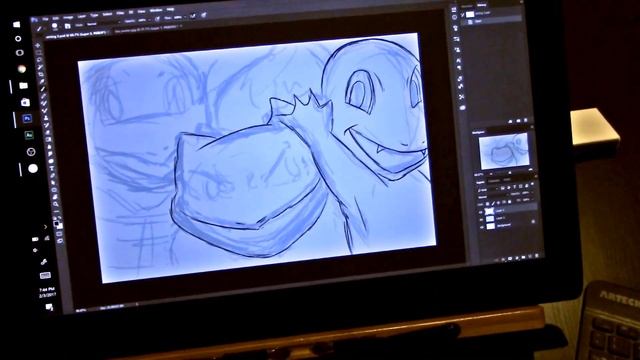The image size is (640, 360).
Task: Select the Rectangular Marquee tool
Action: pyautogui.click(x=39, y=53)
